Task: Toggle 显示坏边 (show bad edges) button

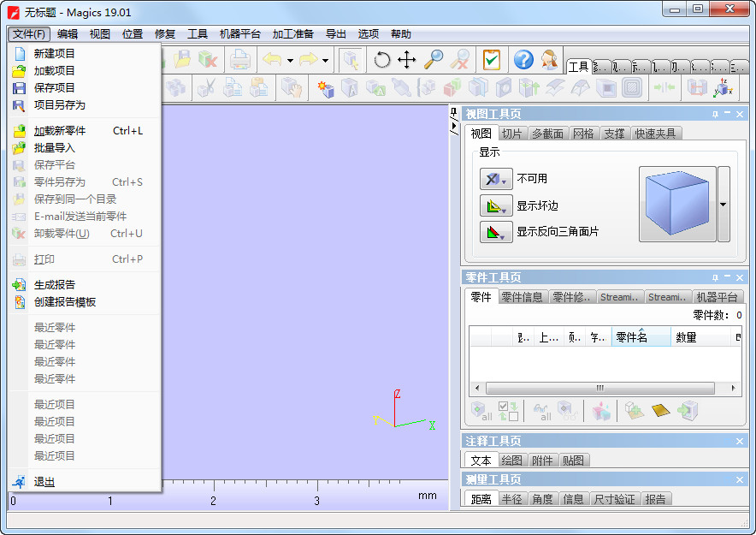Action: (496, 206)
